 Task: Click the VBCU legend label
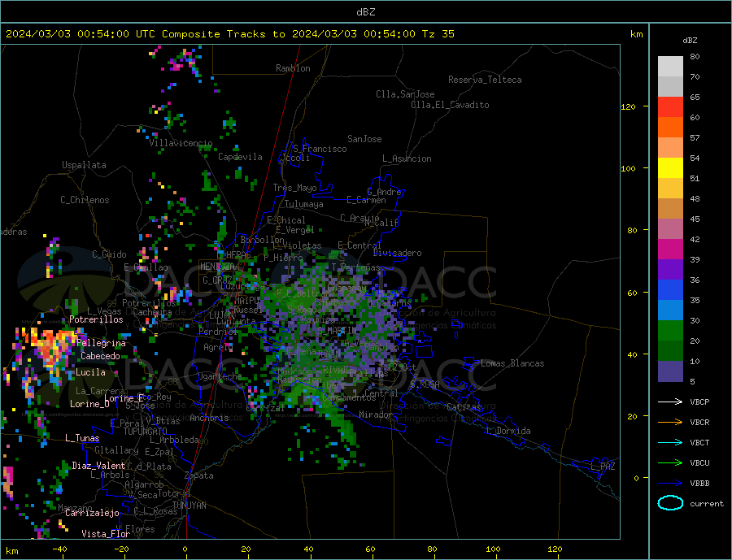click(x=699, y=463)
